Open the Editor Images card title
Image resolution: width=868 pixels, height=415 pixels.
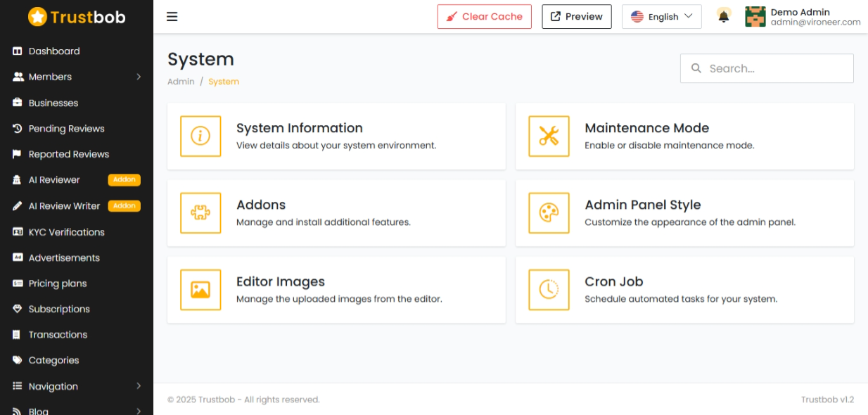tap(281, 281)
